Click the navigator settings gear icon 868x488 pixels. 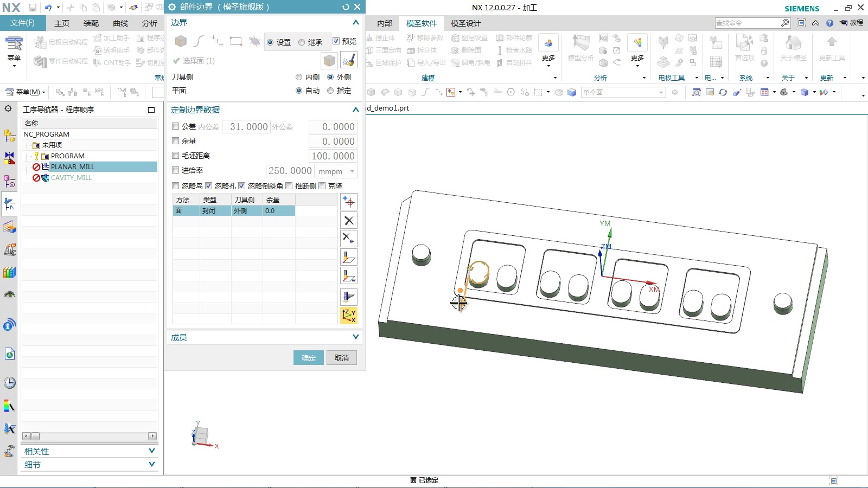pos(8,108)
